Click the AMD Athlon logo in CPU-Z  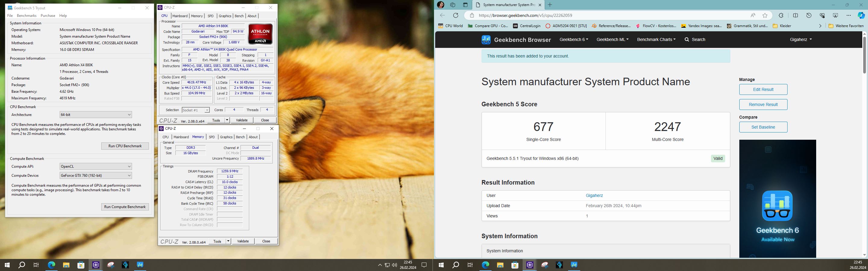click(260, 34)
